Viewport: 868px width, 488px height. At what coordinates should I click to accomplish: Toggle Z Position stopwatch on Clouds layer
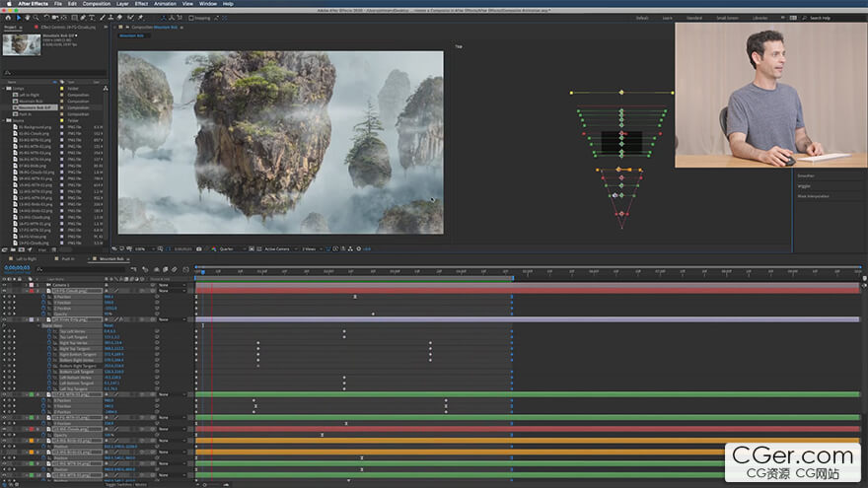pyautogui.click(x=43, y=309)
